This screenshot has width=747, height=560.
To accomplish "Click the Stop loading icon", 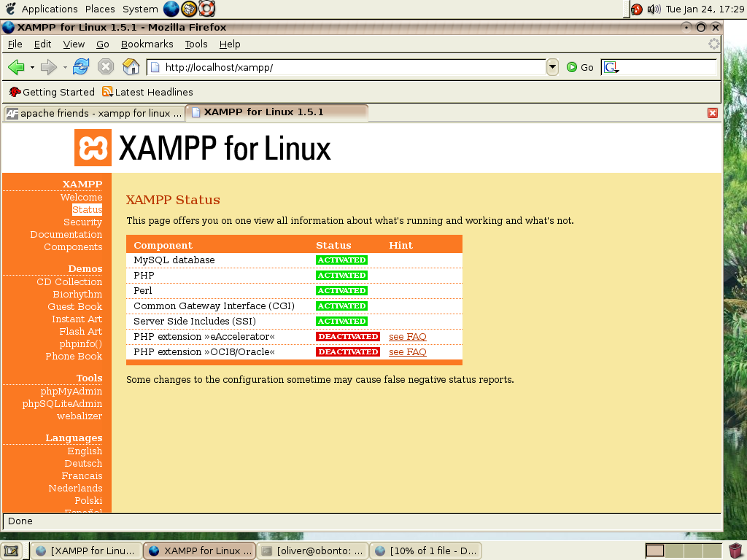I will [x=106, y=67].
